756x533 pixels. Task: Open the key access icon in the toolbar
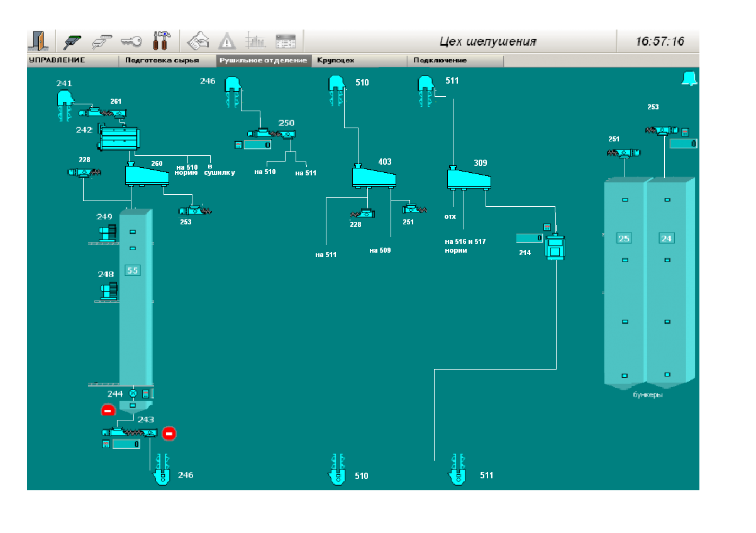pyautogui.click(x=131, y=41)
